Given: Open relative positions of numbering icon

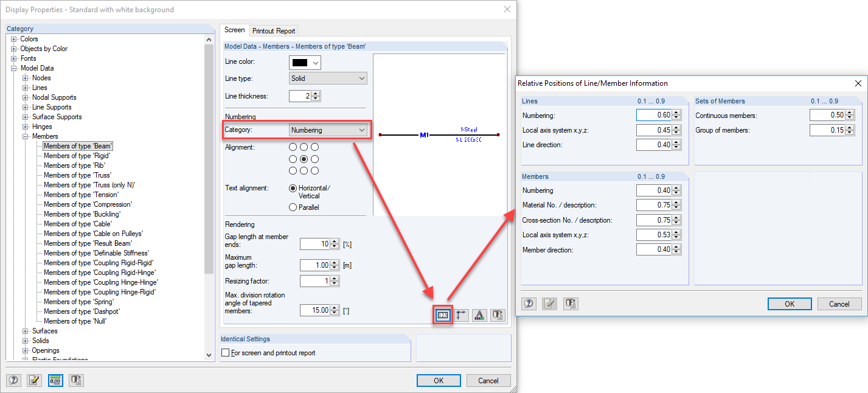Looking at the screenshot, I should pyautogui.click(x=443, y=315).
